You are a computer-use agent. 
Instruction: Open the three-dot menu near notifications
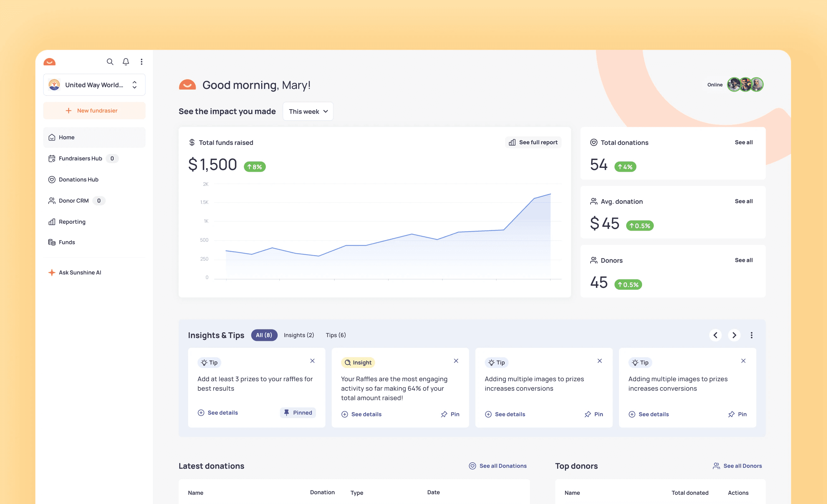[x=141, y=62]
